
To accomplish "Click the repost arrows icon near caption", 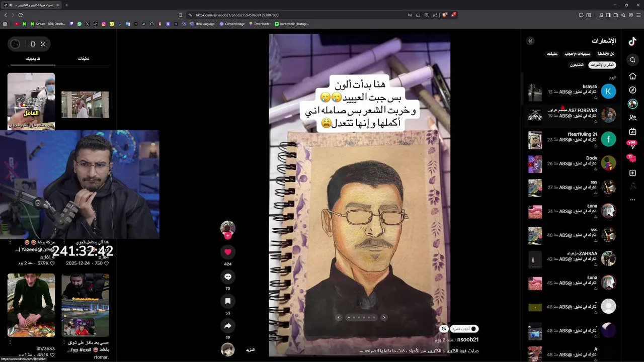I will (x=443, y=329).
